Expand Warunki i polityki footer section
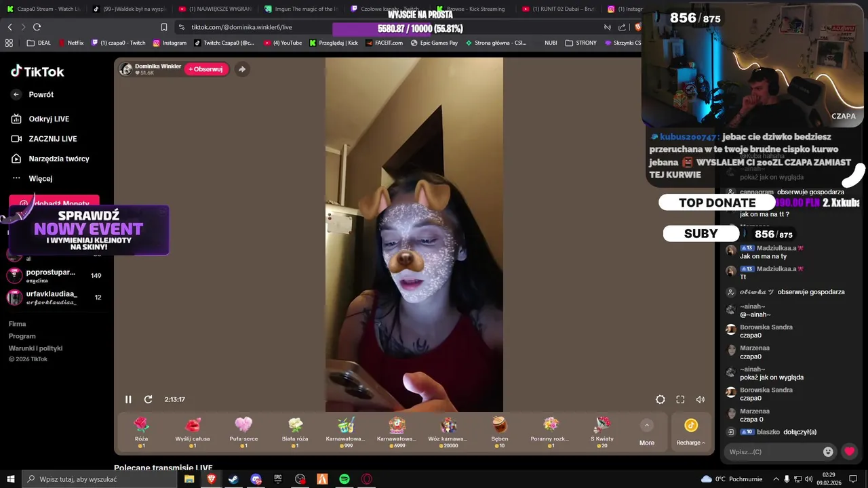Image resolution: width=868 pixels, height=488 pixels. click(35, 348)
